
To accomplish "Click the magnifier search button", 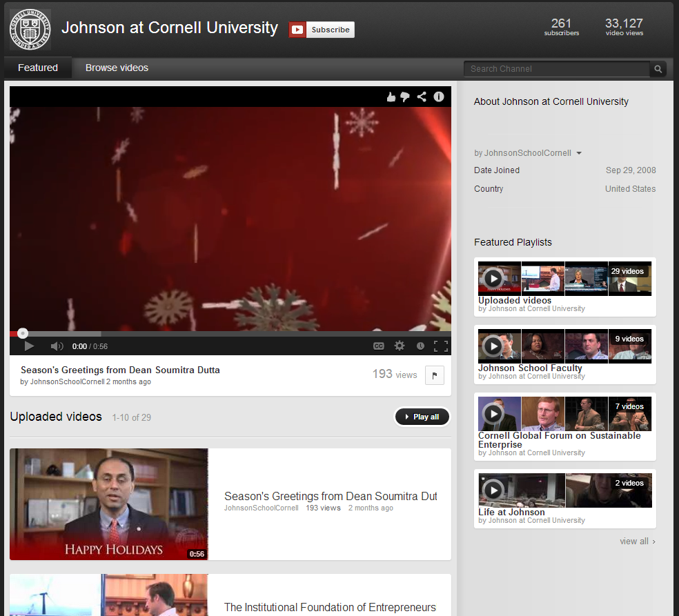I will pos(658,69).
